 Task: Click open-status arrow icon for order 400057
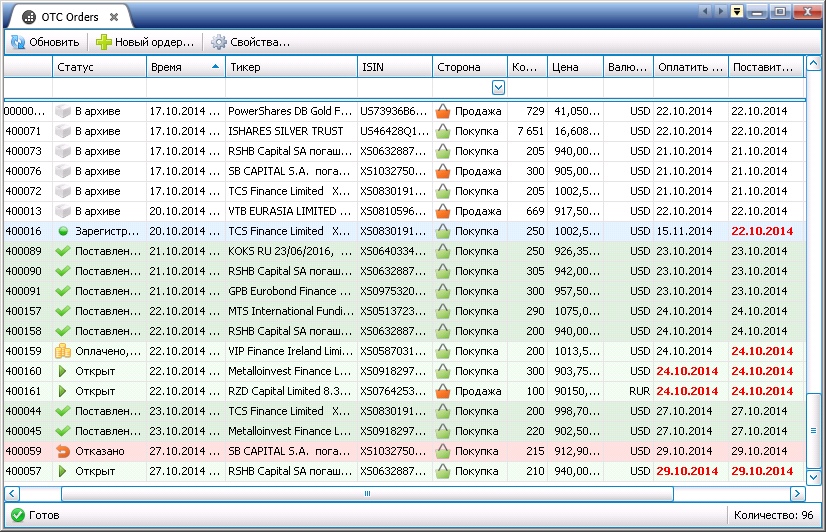point(62,471)
